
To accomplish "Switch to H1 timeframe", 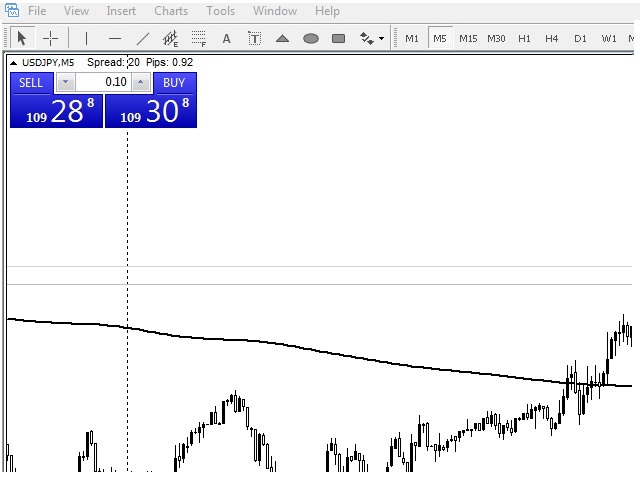I will point(524,39).
